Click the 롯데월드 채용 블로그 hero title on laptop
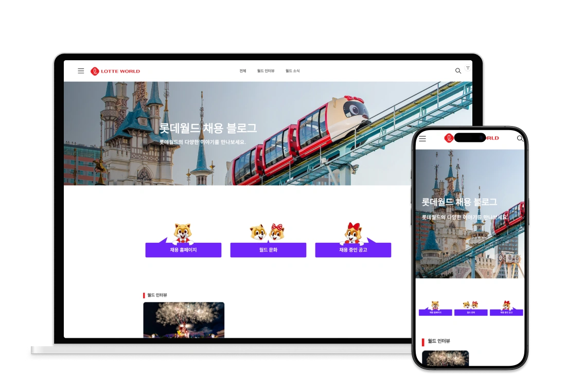 point(208,128)
